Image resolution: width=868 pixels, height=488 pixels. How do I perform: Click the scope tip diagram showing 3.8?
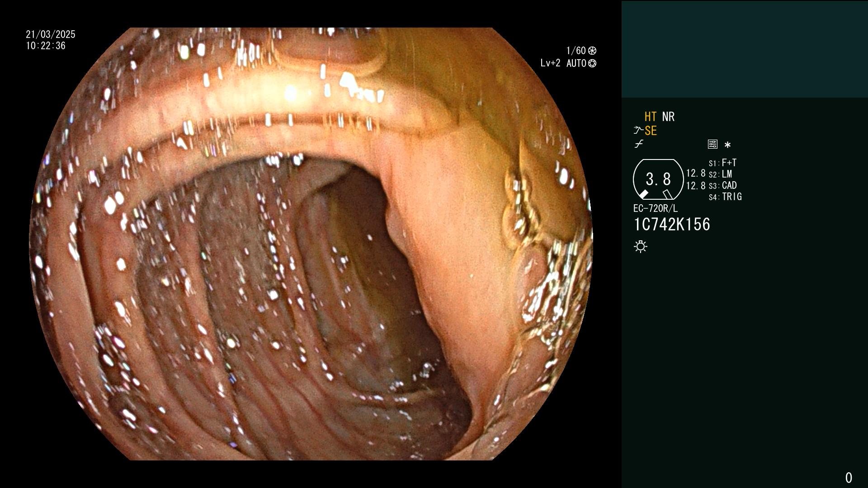point(658,179)
